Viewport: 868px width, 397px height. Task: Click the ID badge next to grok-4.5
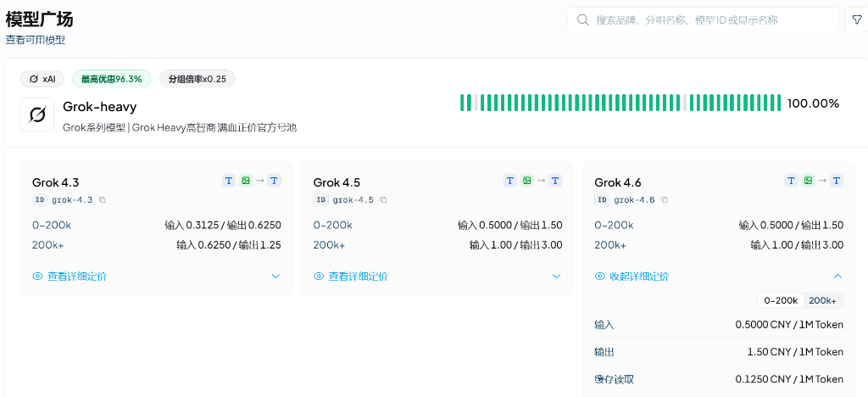click(x=320, y=200)
